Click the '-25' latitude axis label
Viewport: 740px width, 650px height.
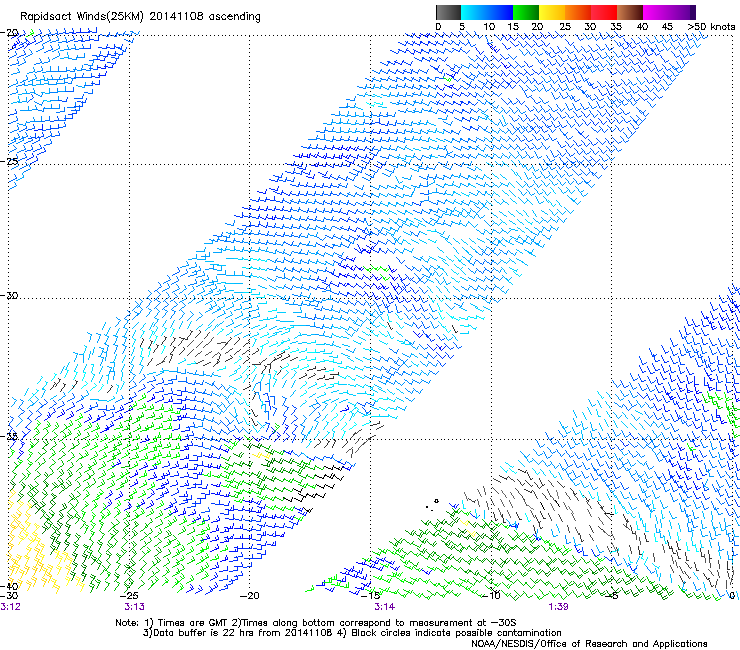click(x=9, y=161)
